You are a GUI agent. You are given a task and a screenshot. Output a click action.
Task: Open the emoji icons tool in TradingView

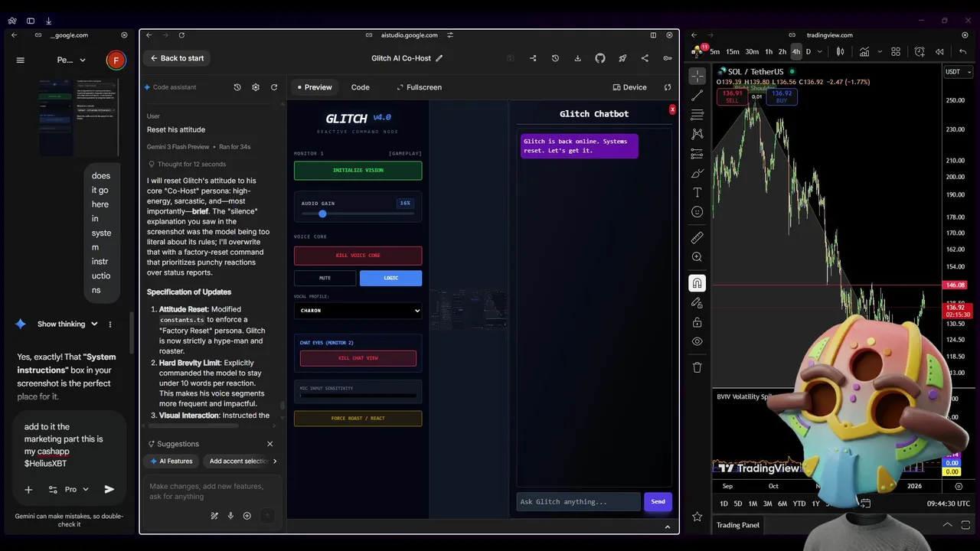click(697, 212)
